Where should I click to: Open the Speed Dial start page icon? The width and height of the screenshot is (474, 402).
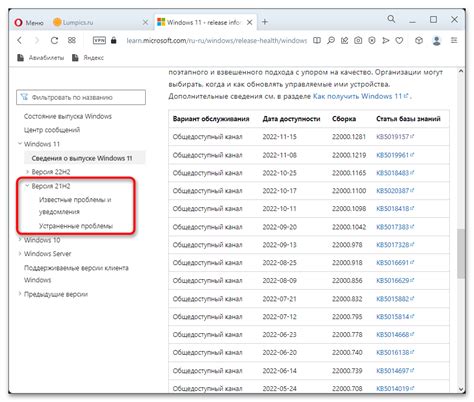click(72, 40)
